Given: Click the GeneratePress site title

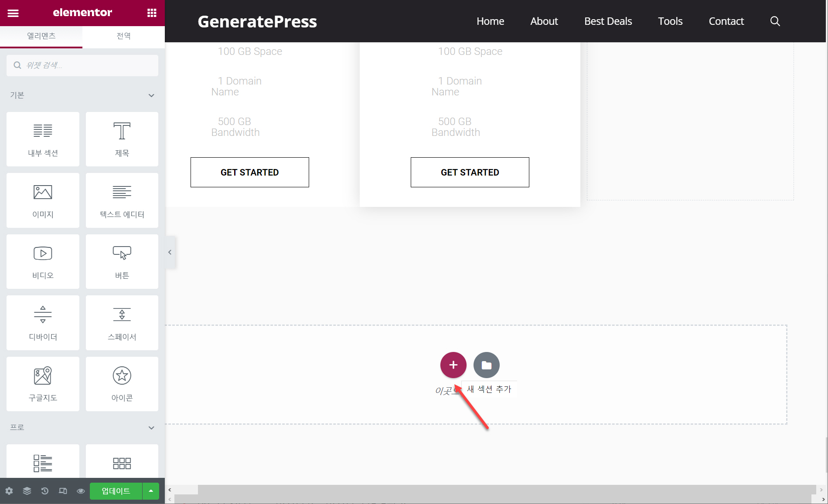Looking at the screenshot, I should (257, 21).
